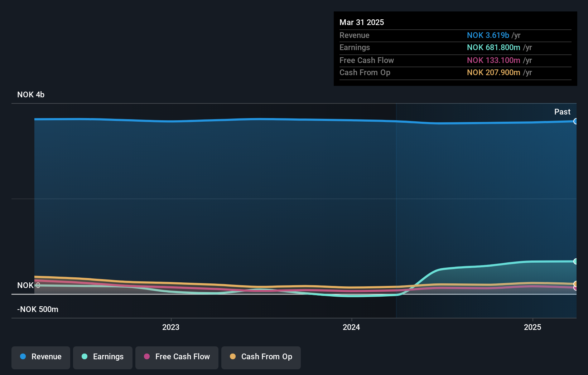Viewport: 588px width, 375px height.
Task: Click the 2024 x-axis label
Action: pos(351,327)
